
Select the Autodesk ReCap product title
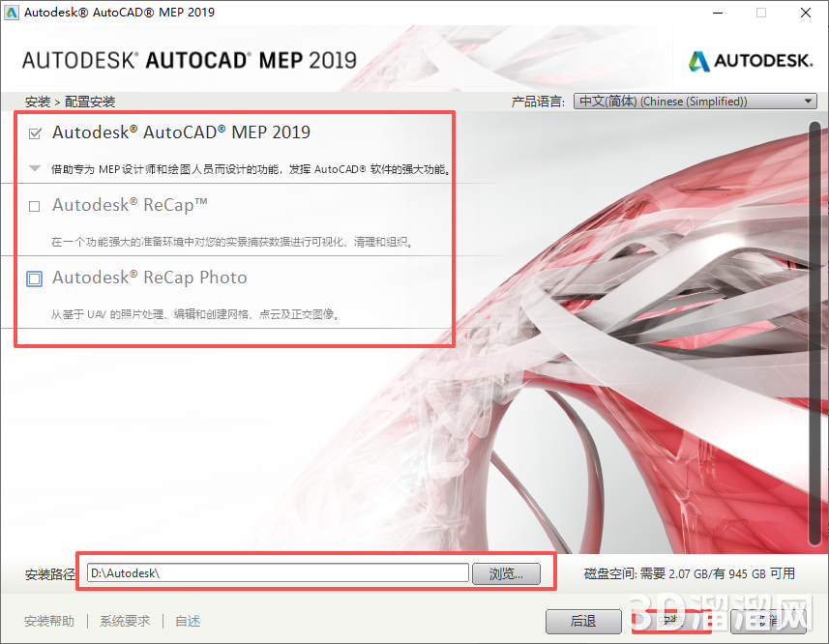130,205
